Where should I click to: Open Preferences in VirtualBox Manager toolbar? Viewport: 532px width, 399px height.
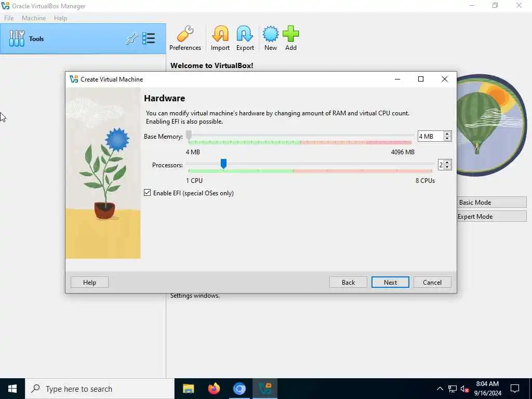[x=185, y=38]
